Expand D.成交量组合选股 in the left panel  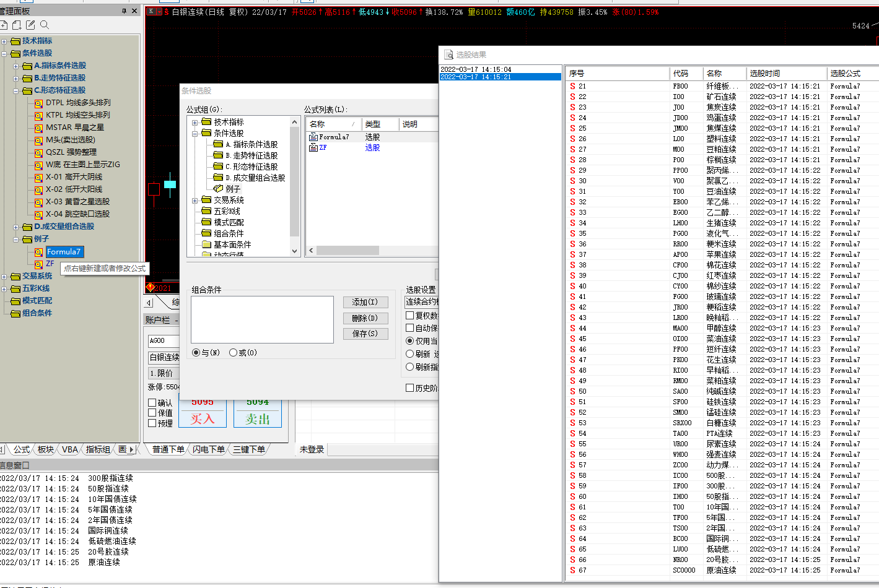click(16, 227)
